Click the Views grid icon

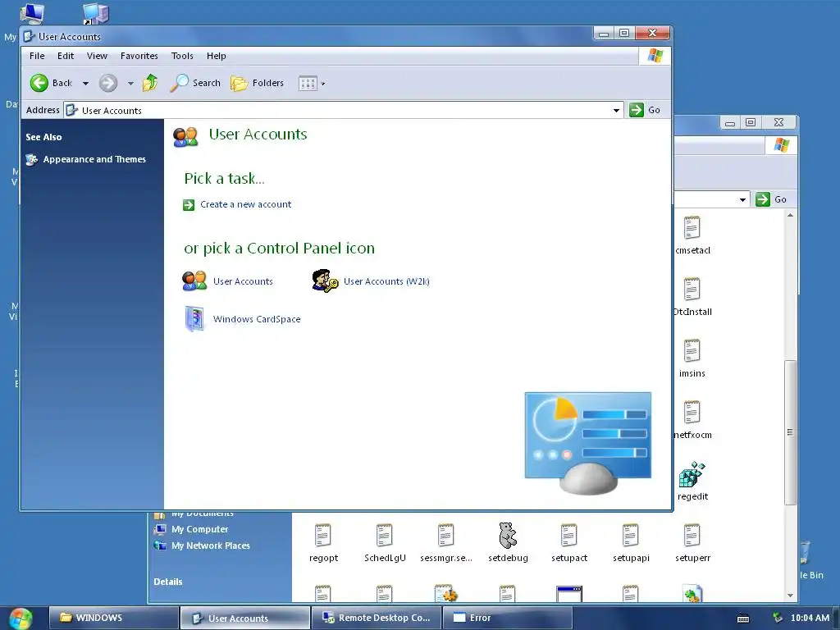(308, 84)
